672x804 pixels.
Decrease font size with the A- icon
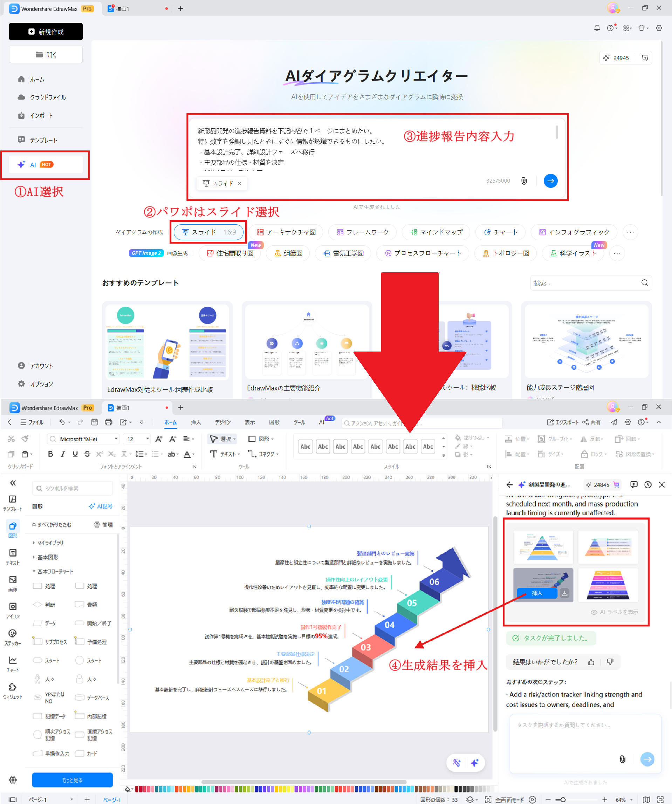(173, 439)
